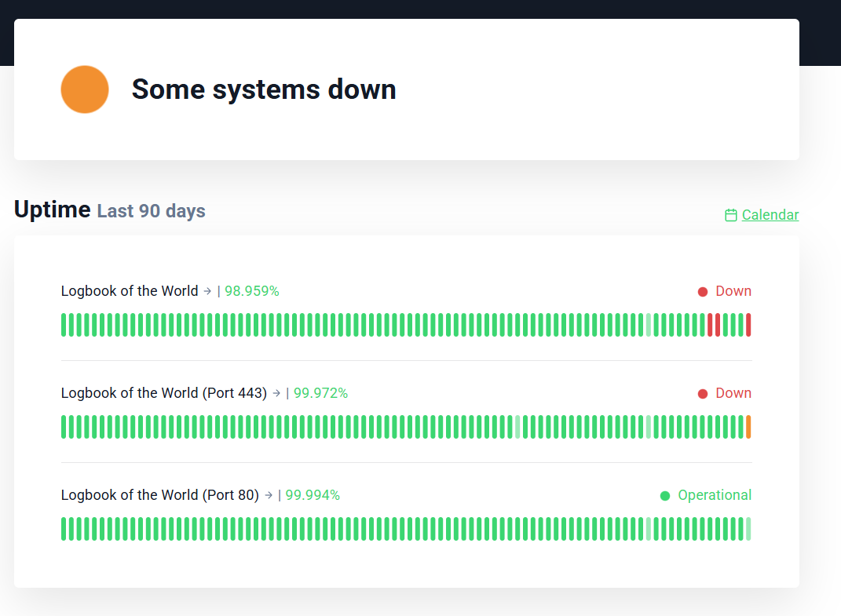The height and width of the screenshot is (616, 841).
Task: Open the Logbook of the World monitor link
Action: [130, 291]
